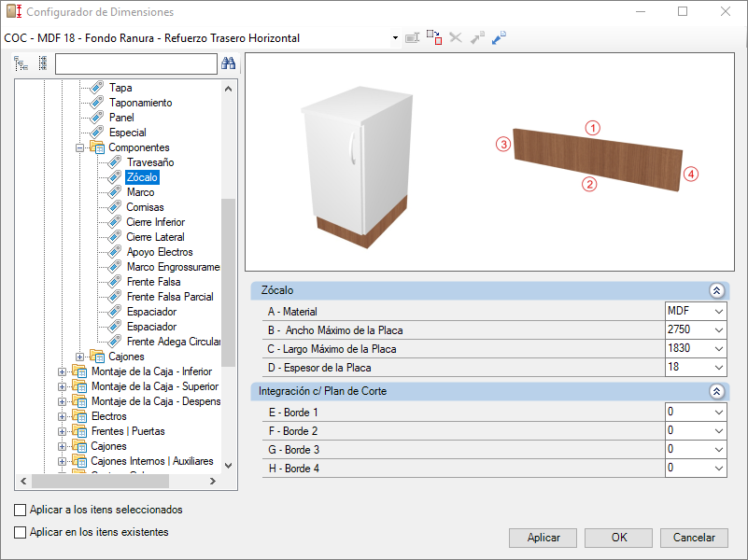
Task: Select Marco Engrossuramento in the tree
Action: 173,266
